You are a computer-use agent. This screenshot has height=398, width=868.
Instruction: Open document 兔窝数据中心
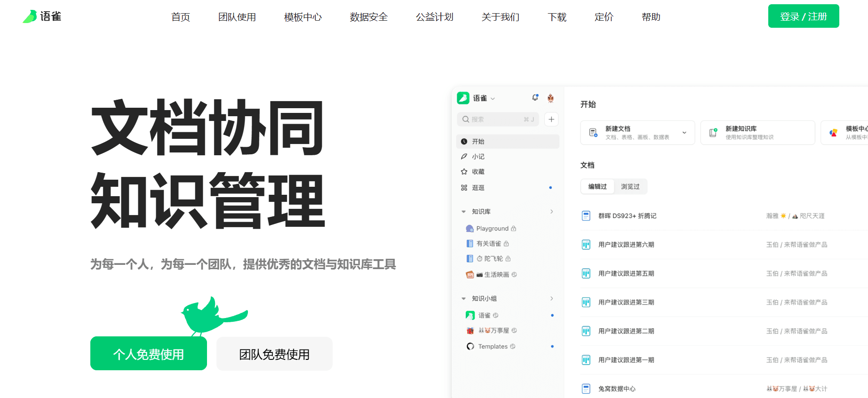(x=617, y=389)
